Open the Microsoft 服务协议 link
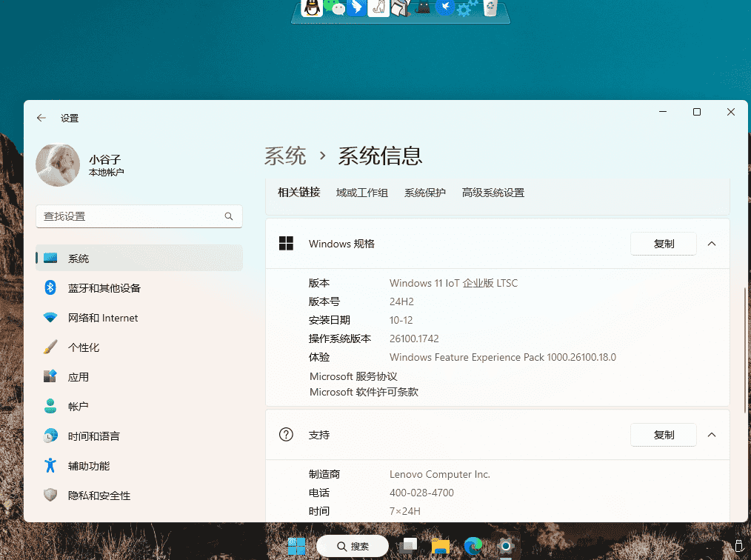 pos(353,376)
